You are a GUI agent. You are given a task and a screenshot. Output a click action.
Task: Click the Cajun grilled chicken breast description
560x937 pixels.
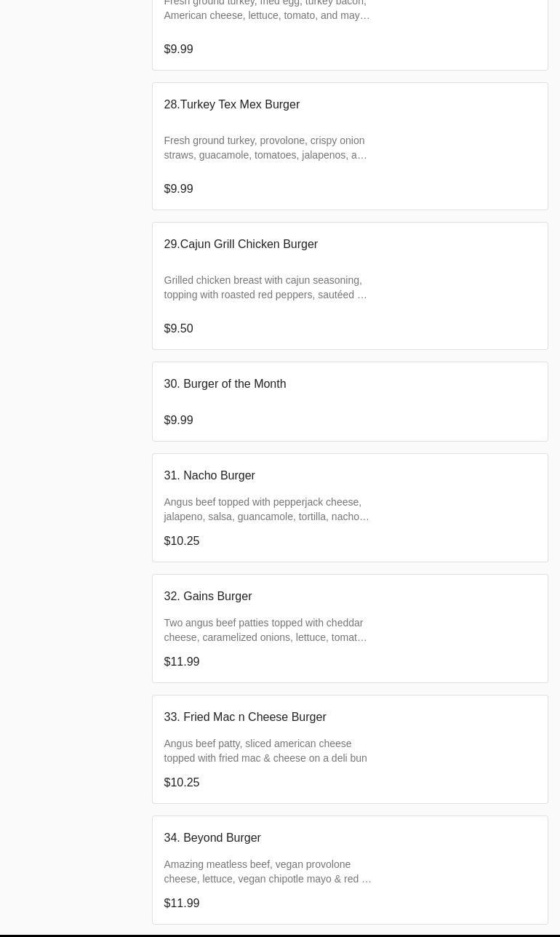265,287
